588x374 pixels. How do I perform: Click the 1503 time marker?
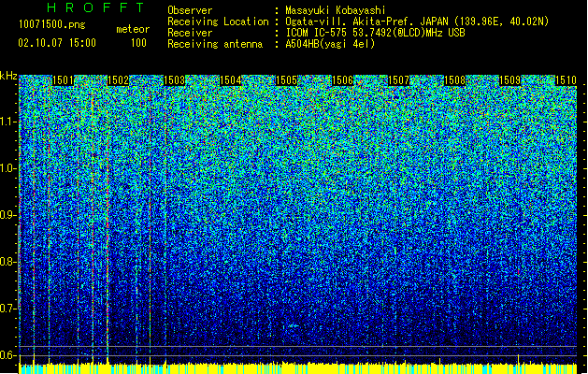pos(175,80)
